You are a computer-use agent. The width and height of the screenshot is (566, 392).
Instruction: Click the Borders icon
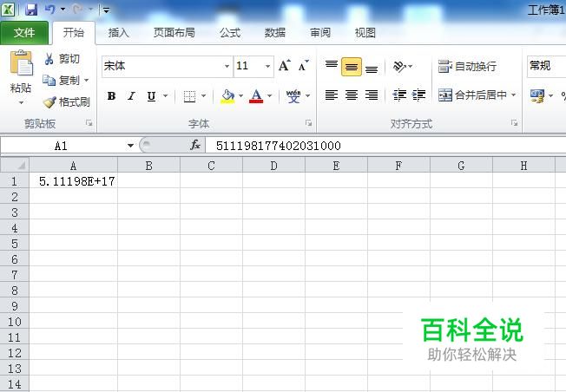[x=189, y=96]
